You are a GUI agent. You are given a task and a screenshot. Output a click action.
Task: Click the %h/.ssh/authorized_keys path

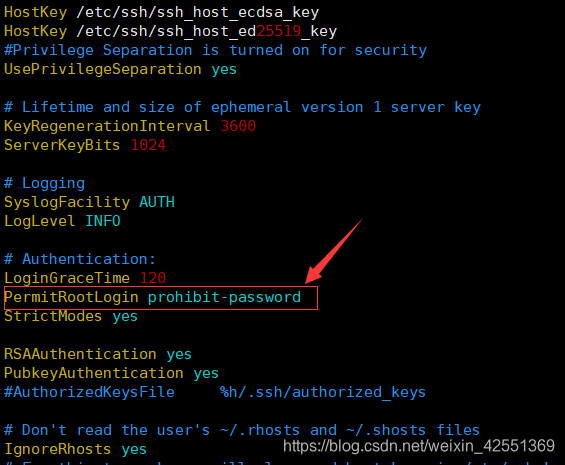323,393
